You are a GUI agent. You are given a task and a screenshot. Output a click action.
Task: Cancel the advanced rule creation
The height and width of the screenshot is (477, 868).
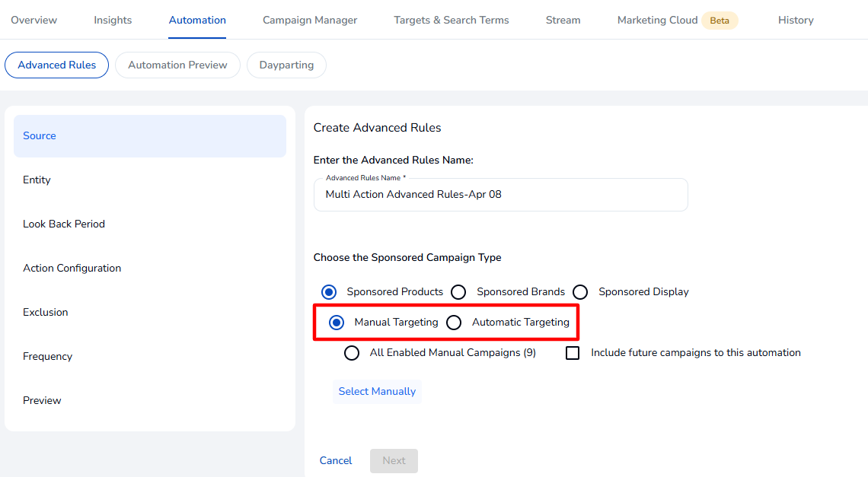(336, 461)
